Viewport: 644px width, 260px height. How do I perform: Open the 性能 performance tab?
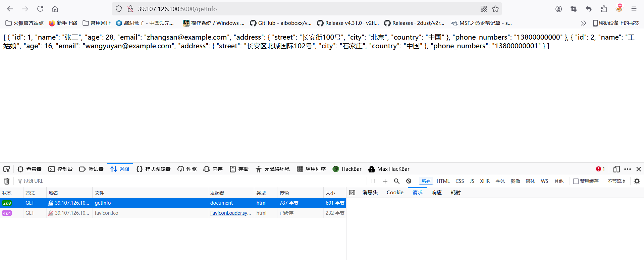coord(187,169)
